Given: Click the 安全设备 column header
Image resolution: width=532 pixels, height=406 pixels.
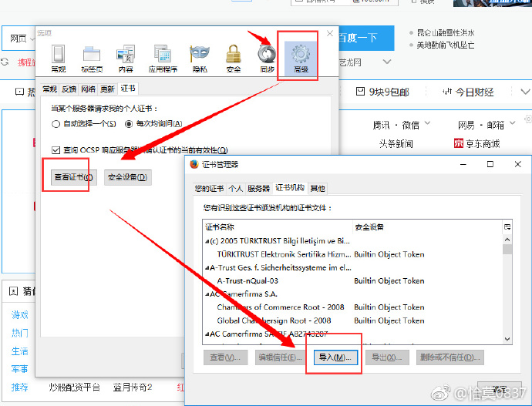Looking at the screenshot, I should point(427,227).
